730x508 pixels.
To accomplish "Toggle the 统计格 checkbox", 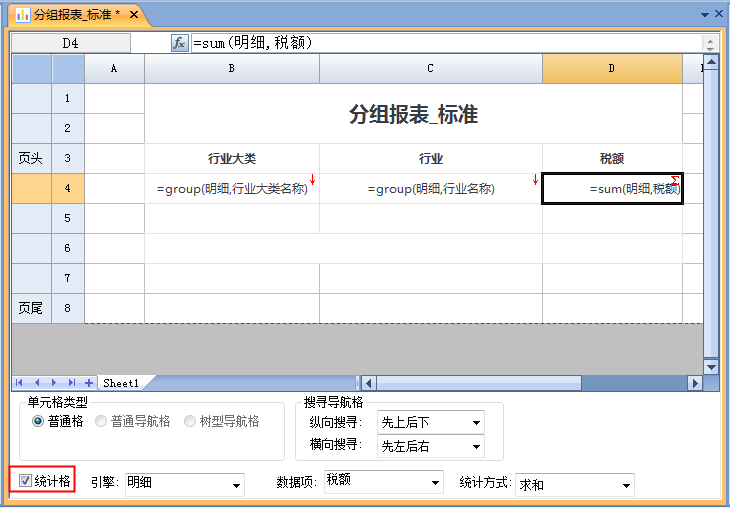I will point(26,481).
